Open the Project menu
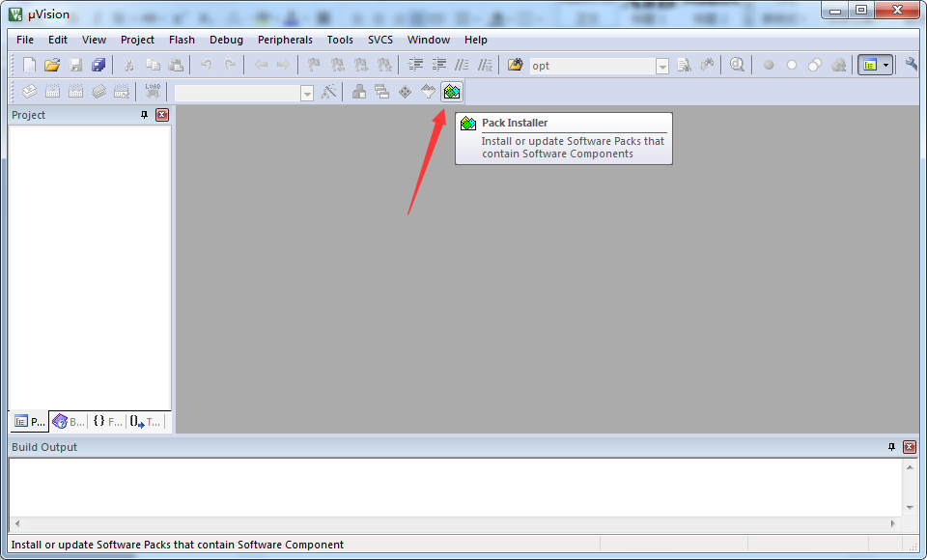 pyautogui.click(x=137, y=40)
